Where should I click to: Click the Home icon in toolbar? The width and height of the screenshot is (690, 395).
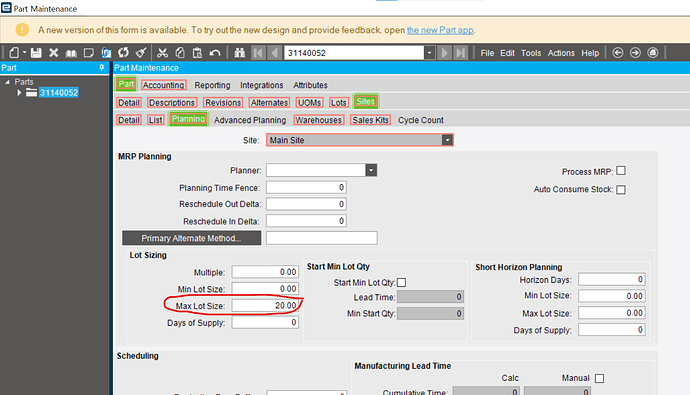click(653, 53)
